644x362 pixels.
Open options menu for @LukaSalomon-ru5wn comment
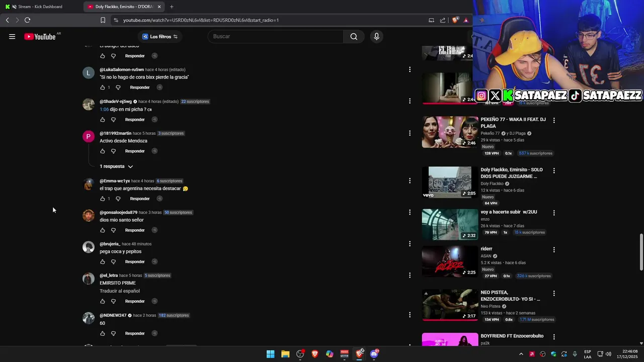tap(410, 69)
